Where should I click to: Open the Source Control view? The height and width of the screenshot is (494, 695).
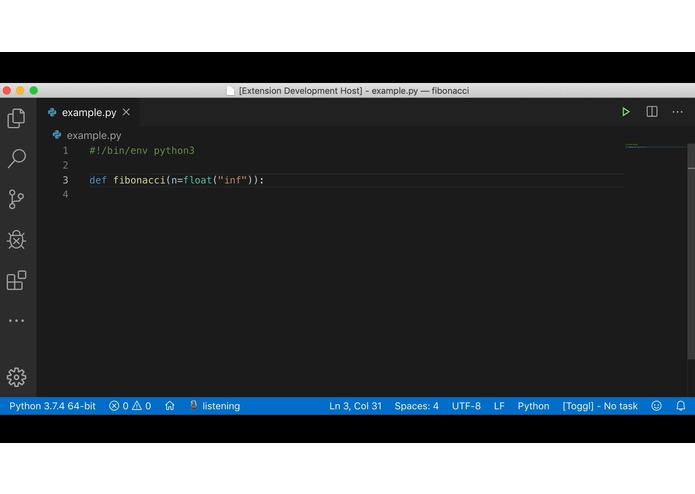[x=16, y=199]
